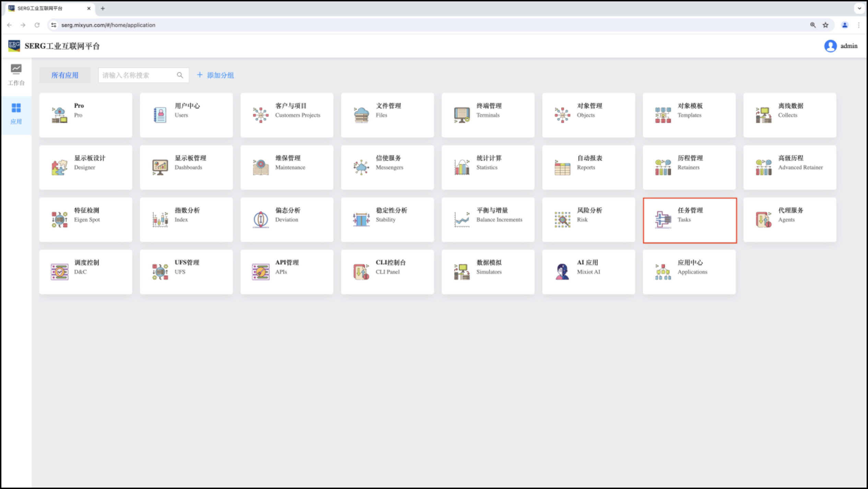Click the 添加分组 add group button

(215, 75)
